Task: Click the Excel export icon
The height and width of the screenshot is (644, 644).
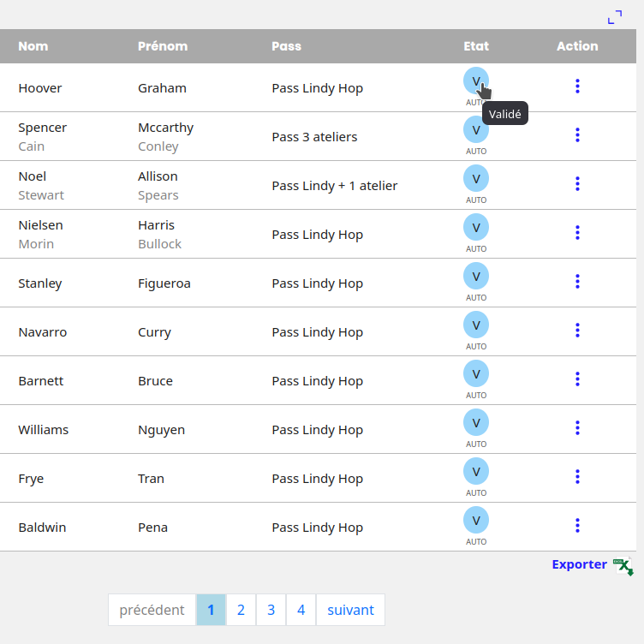Action: (623, 566)
